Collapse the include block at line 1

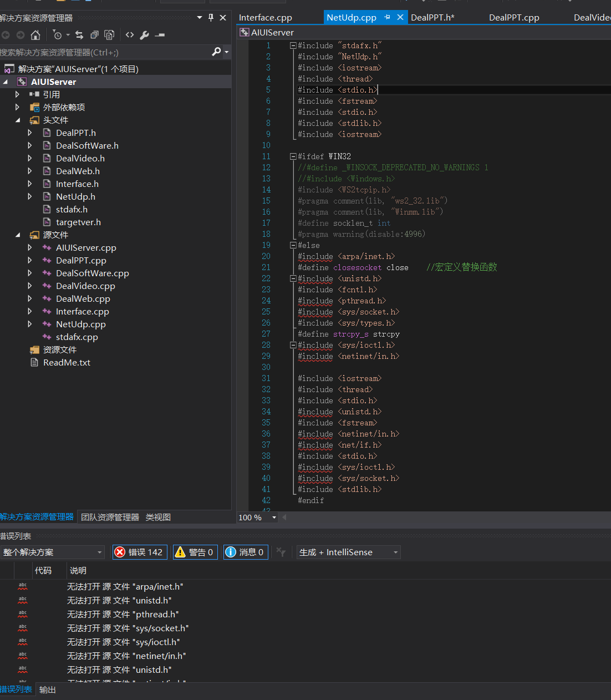(x=293, y=45)
